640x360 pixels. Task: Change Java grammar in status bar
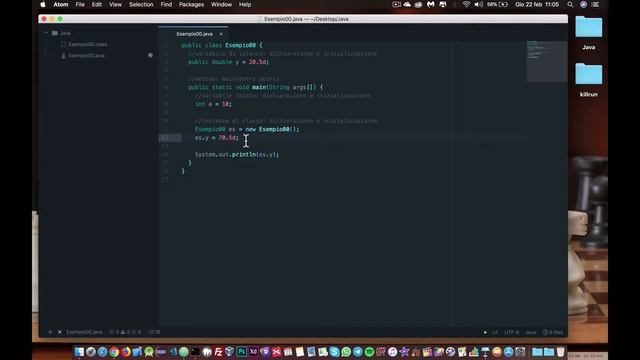[531, 332]
